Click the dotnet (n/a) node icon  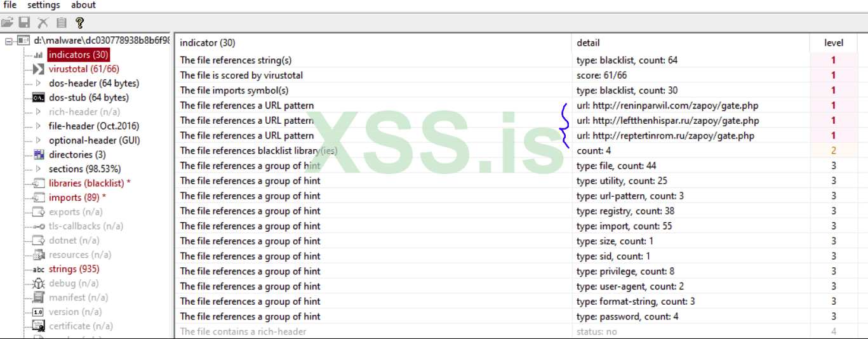pyautogui.click(x=38, y=241)
